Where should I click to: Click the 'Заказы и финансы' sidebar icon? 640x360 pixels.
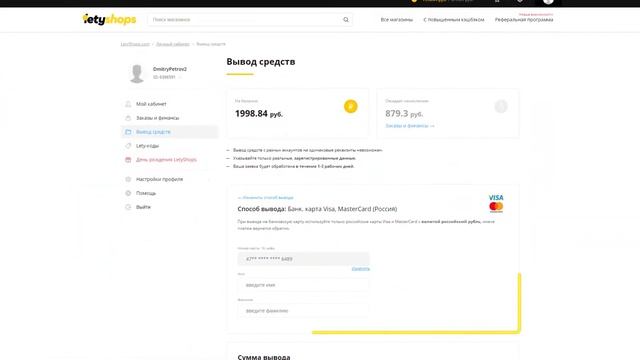point(128,118)
